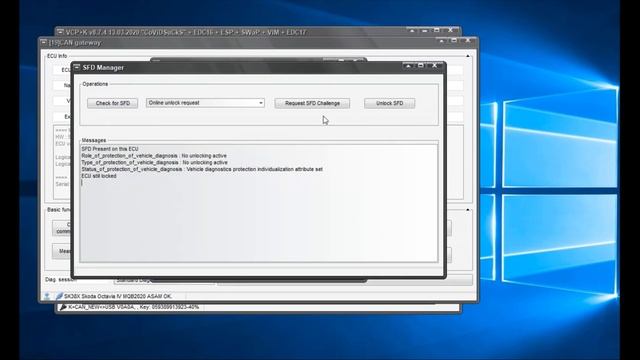640x360 pixels.
Task: Click the plug icon beside SK38X Skoda Octavia
Action: (59, 296)
